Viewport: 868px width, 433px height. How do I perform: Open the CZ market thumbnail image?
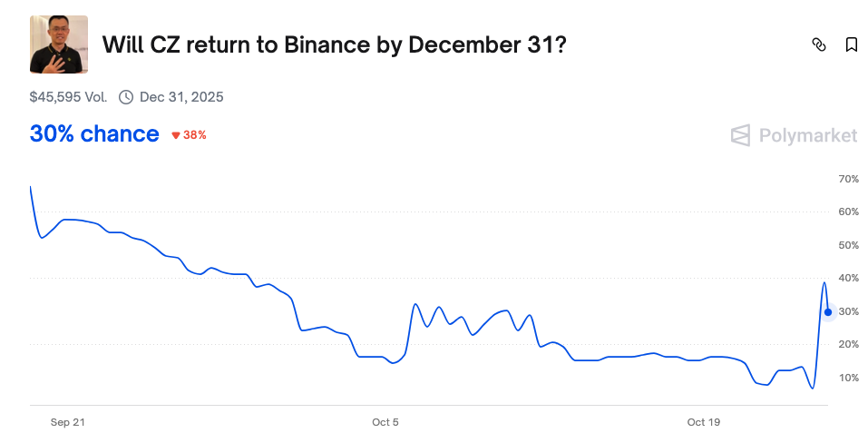coord(59,44)
